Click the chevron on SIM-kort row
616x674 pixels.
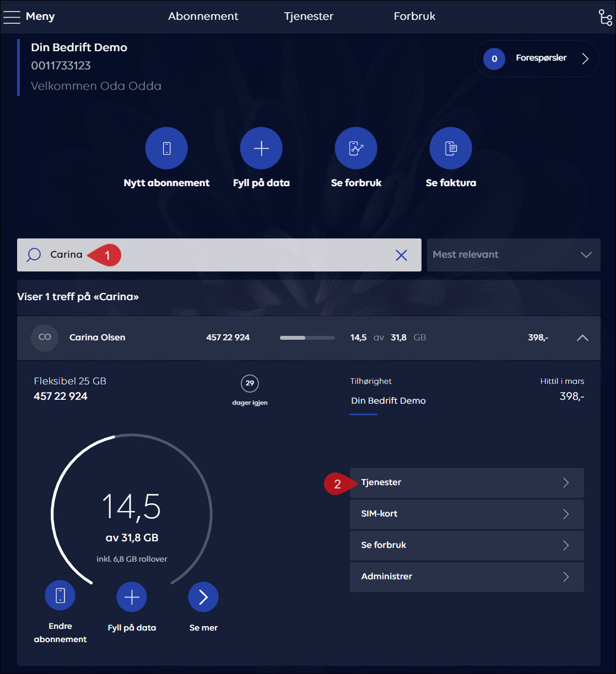(x=566, y=514)
